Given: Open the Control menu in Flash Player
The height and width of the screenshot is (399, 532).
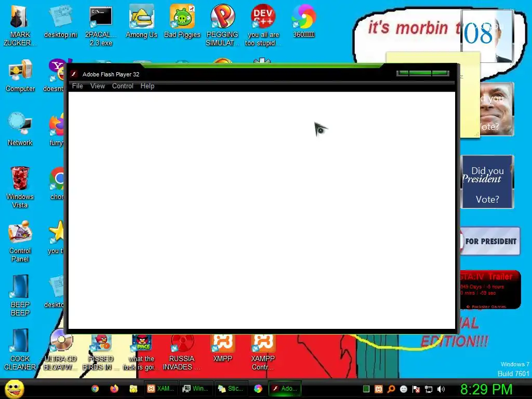Looking at the screenshot, I should click(123, 86).
